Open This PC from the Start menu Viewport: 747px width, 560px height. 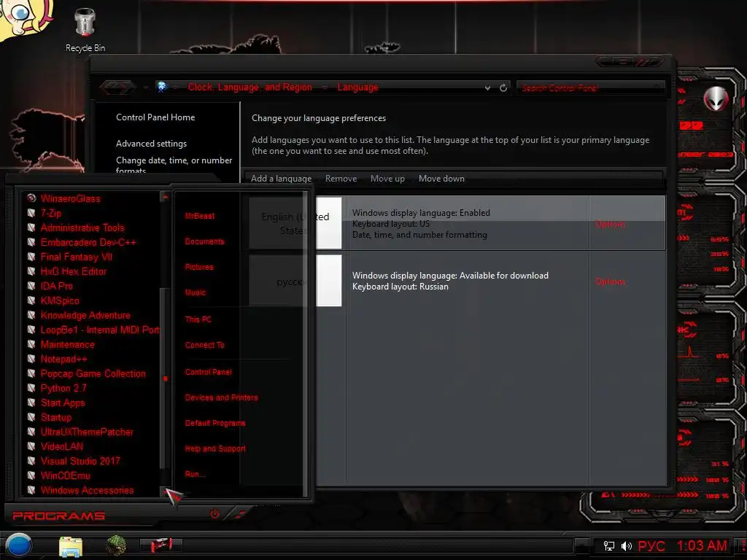coord(198,319)
